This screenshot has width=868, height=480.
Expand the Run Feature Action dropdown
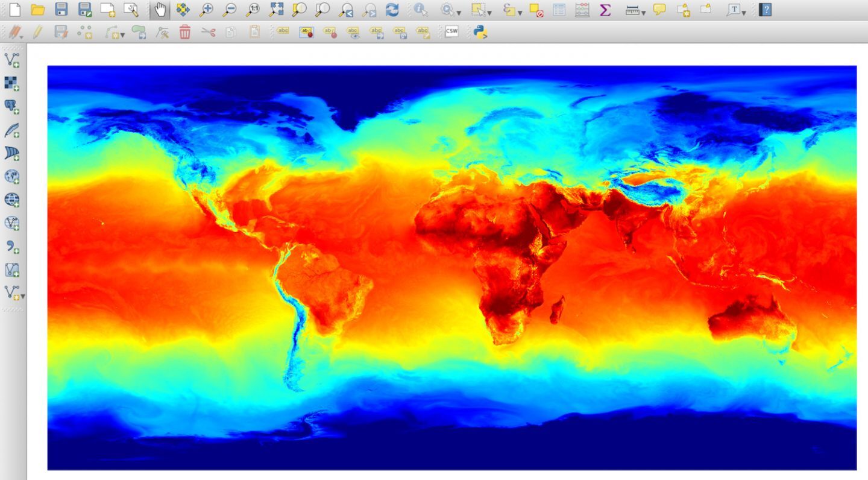tap(459, 12)
